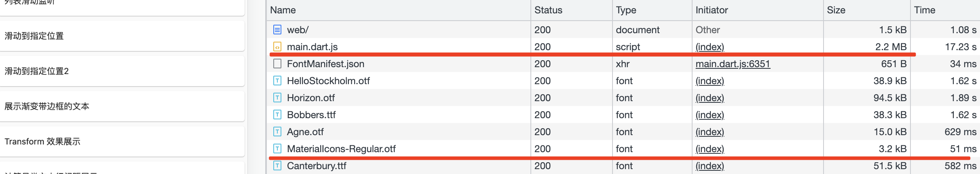Open the (index) initiator link for main.dart.js
The width and height of the screenshot is (980, 174).
tap(710, 47)
